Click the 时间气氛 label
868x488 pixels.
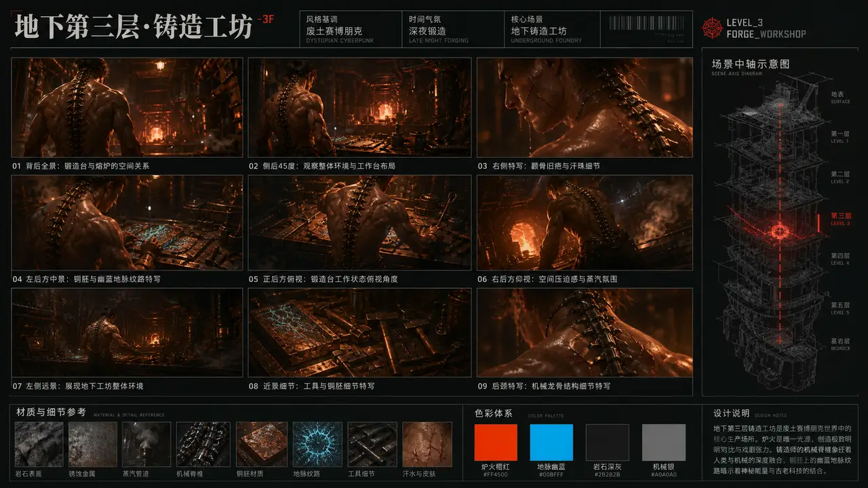425,20
